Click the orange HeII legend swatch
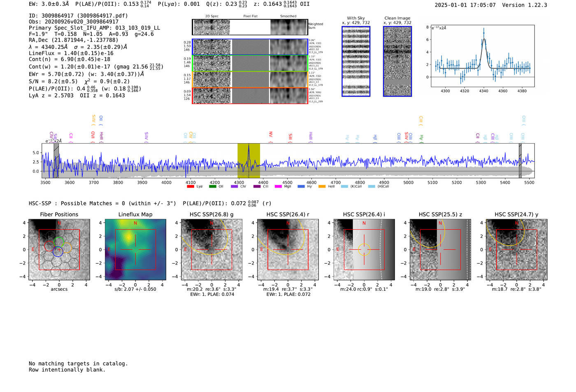The width and height of the screenshot is (576, 392). (x=322, y=186)
